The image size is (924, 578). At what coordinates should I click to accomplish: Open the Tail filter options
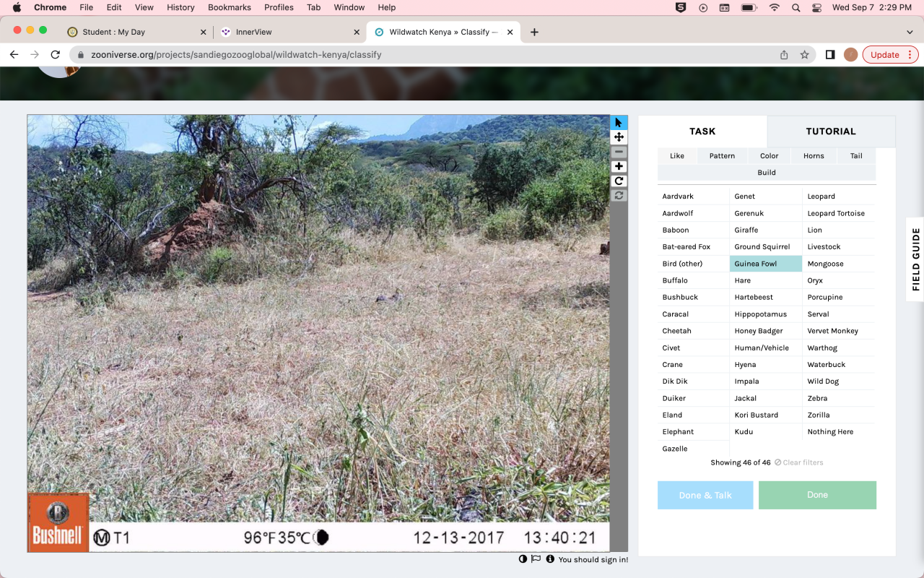(856, 156)
